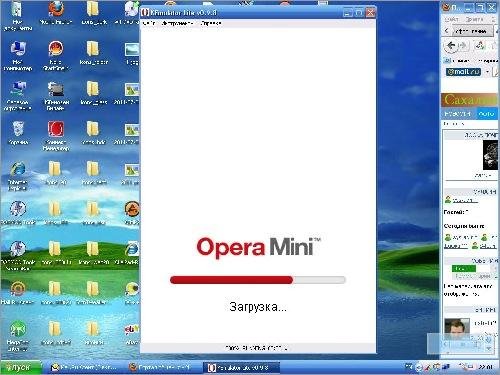Click the green button on the webpage
The height and width of the screenshot is (375, 500).
point(464,269)
